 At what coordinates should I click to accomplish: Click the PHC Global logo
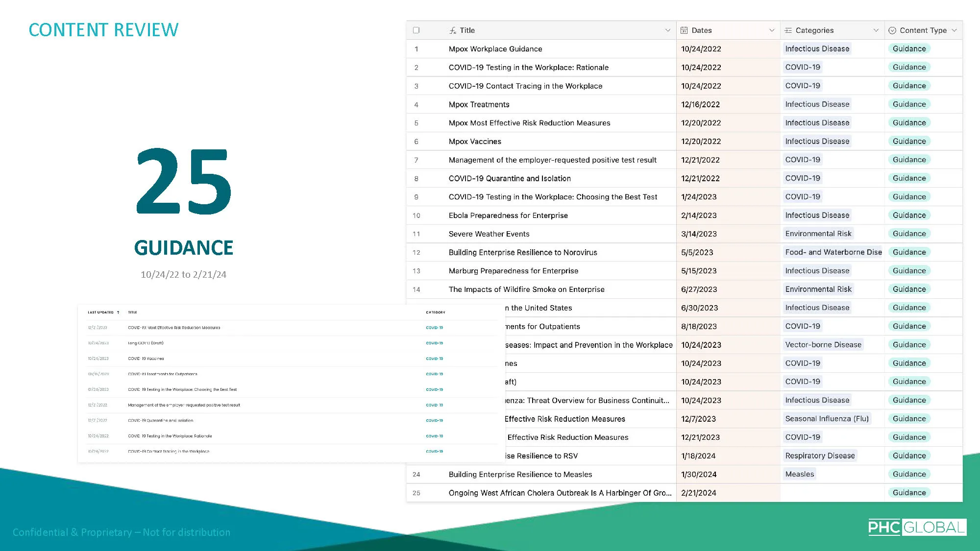[x=917, y=527]
